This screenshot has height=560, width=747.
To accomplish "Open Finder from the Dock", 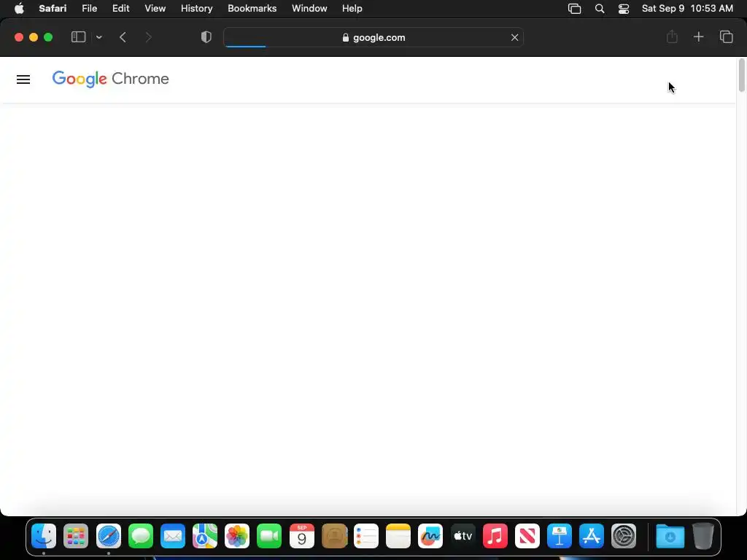I will click(44, 536).
